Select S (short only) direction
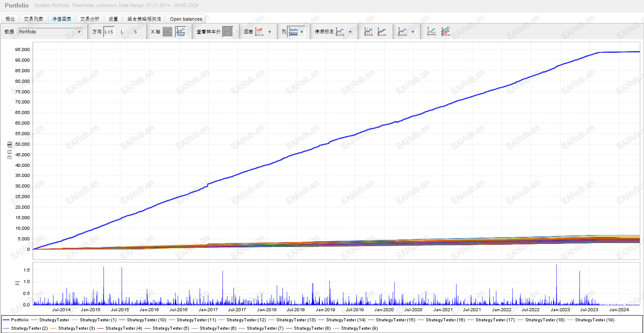The image size is (644, 333). tap(135, 32)
